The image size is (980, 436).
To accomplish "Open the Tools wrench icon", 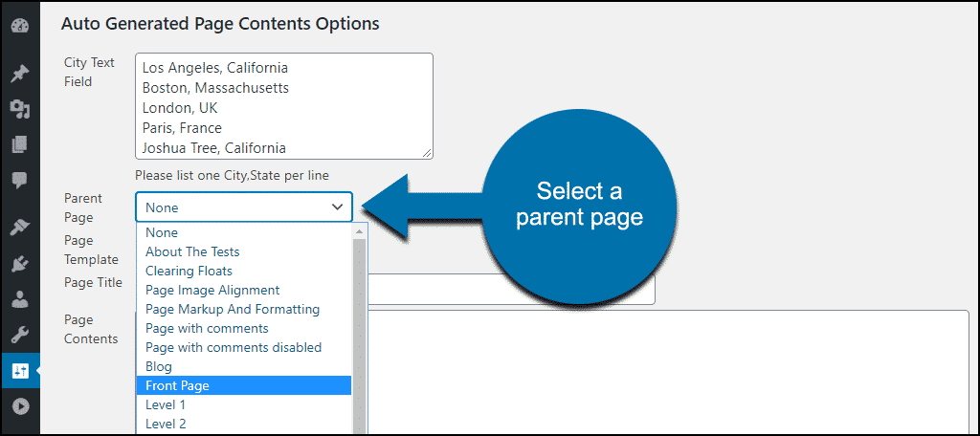I will coord(20,335).
